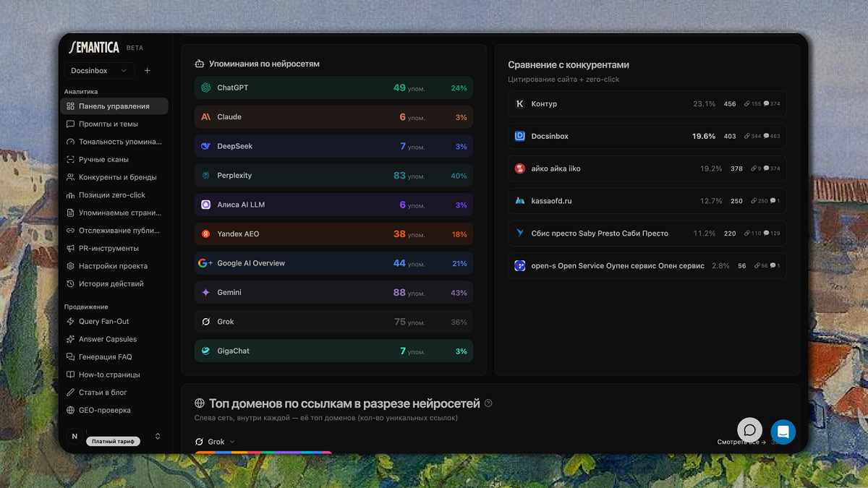Click the open-s Open Service logo

(x=519, y=266)
